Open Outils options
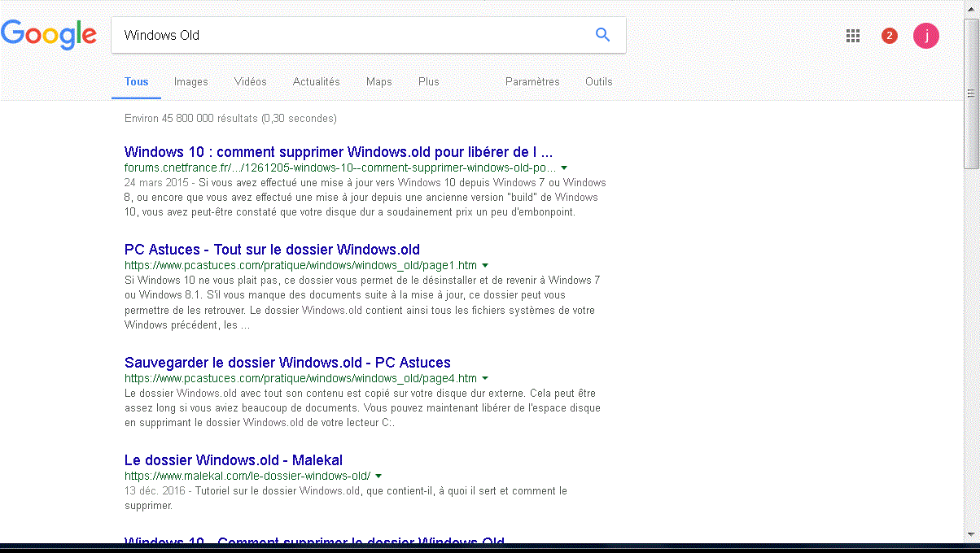980x553 pixels. tap(599, 81)
